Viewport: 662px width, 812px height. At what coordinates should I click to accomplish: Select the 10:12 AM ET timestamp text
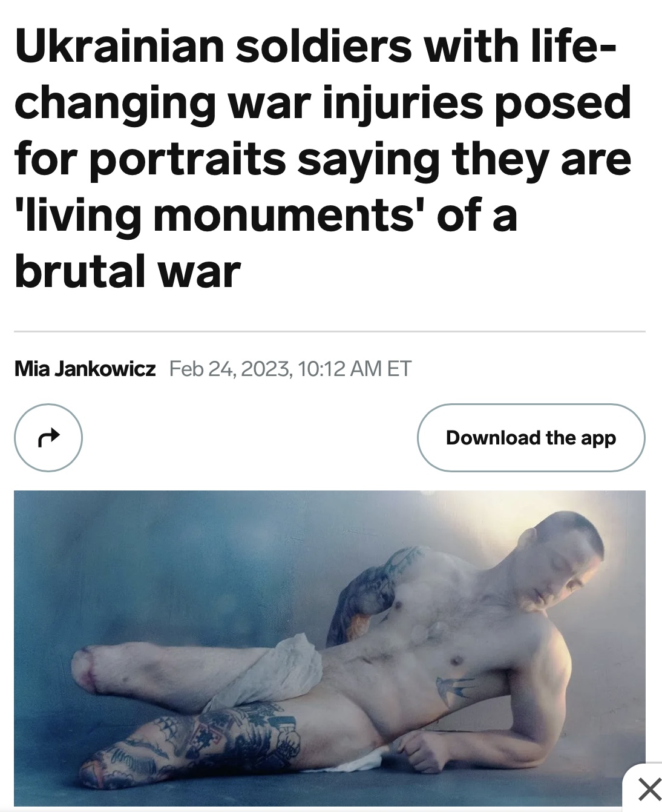pyautogui.click(x=355, y=368)
